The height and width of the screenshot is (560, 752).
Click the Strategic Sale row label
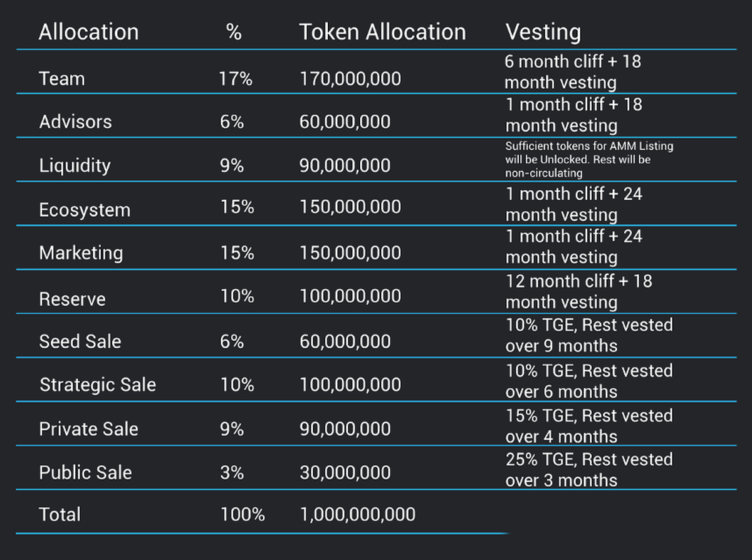(98, 385)
